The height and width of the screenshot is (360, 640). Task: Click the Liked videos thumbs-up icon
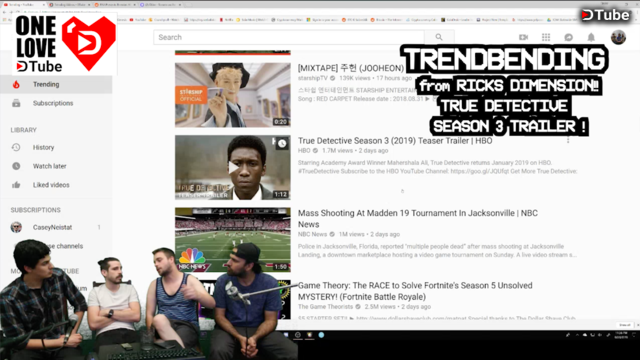pos(16,185)
